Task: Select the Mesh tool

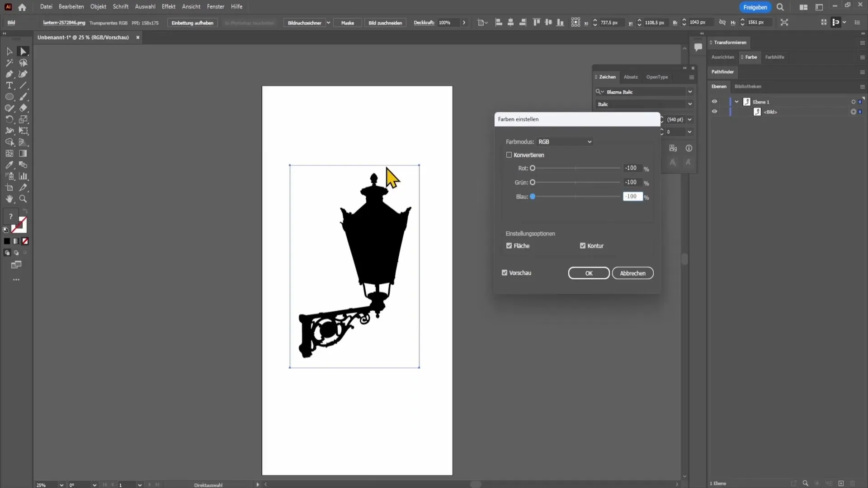Action: point(9,154)
